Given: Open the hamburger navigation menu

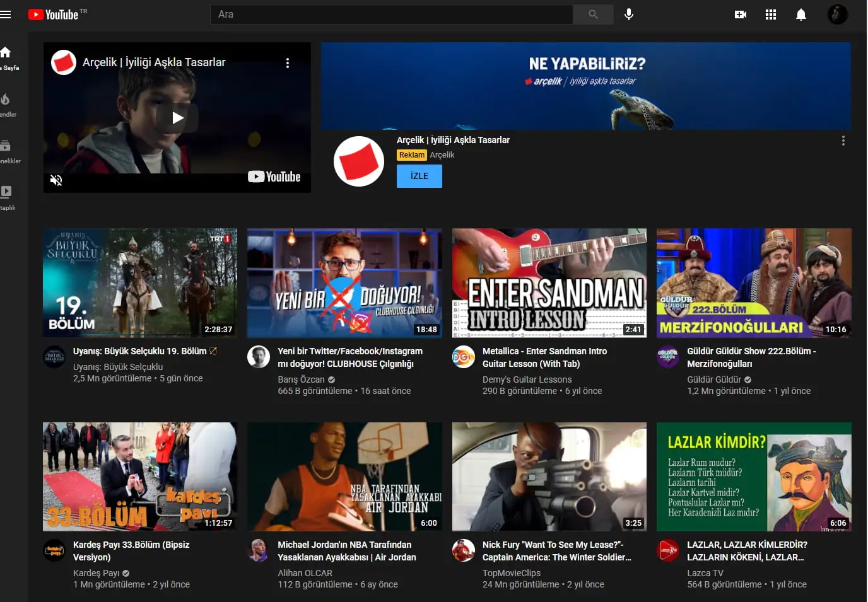Looking at the screenshot, I should [6, 14].
